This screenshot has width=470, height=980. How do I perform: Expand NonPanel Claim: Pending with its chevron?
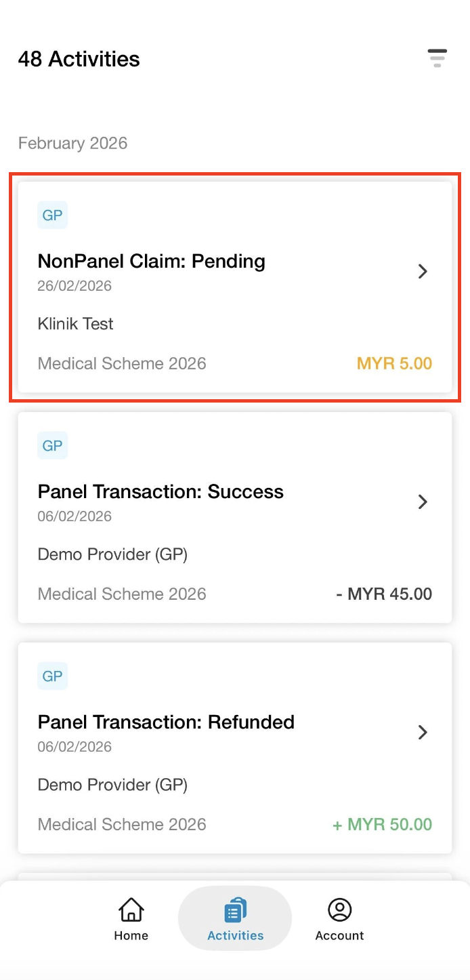coord(423,272)
